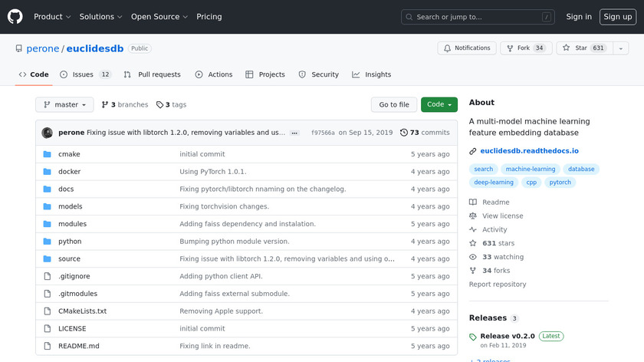Click perone's avatar in latest commit
The width and height of the screenshot is (644, 362).
pyautogui.click(x=47, y=133)
